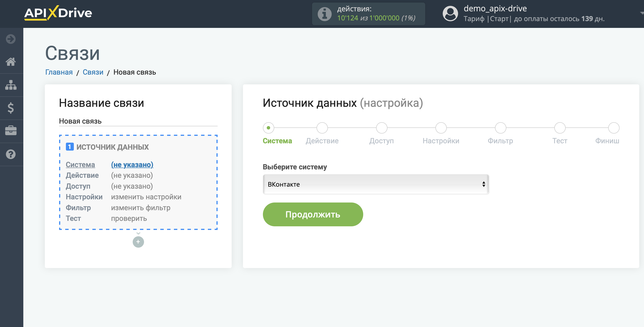The height and width of the screenshot is (327, 644).
Task: Click Доступ row in source block
Action: tap(109, 186)
